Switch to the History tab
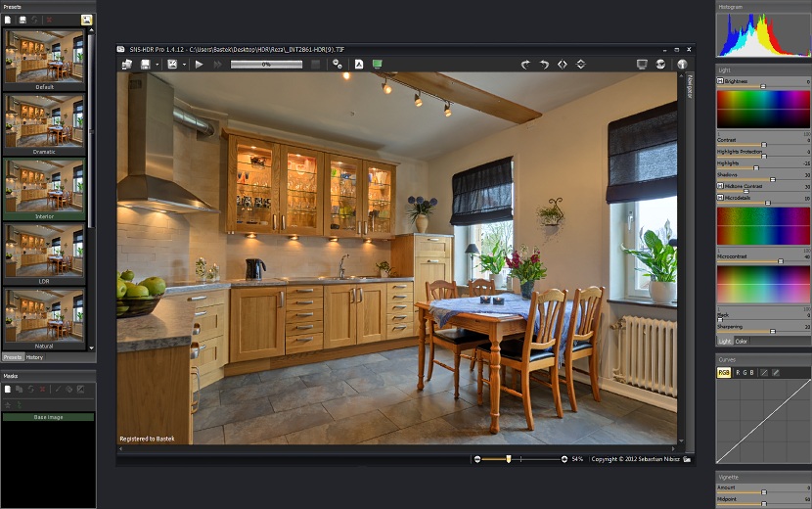This screenshot has height=509, width=812. 34,357
